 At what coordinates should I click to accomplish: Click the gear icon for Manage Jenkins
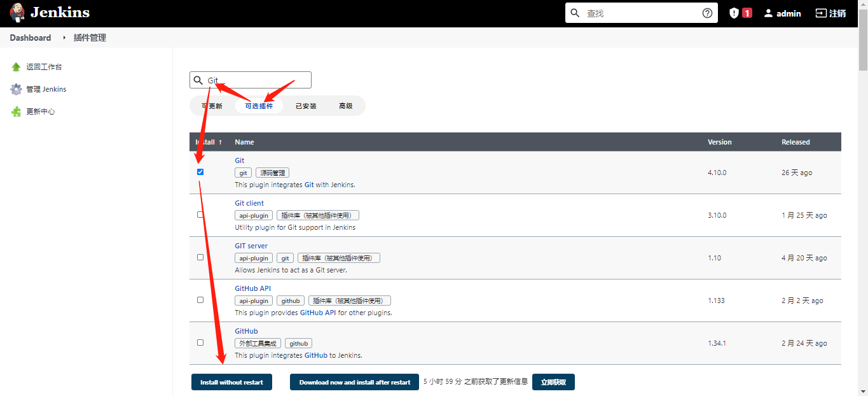coord(16,89)
